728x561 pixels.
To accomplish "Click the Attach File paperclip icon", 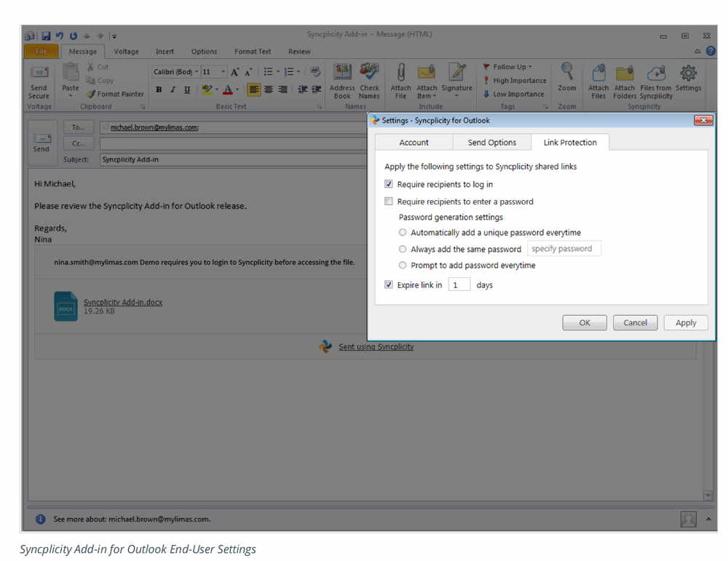I will [400, 72].
